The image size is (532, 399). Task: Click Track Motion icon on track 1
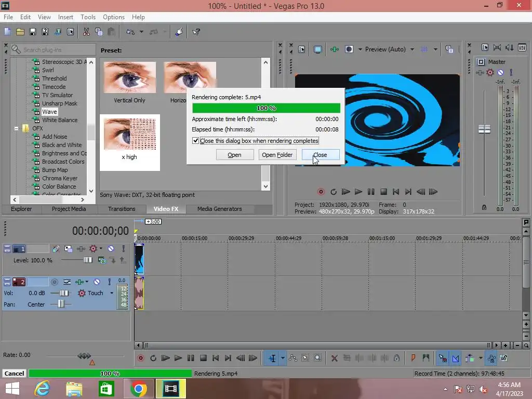68,249
